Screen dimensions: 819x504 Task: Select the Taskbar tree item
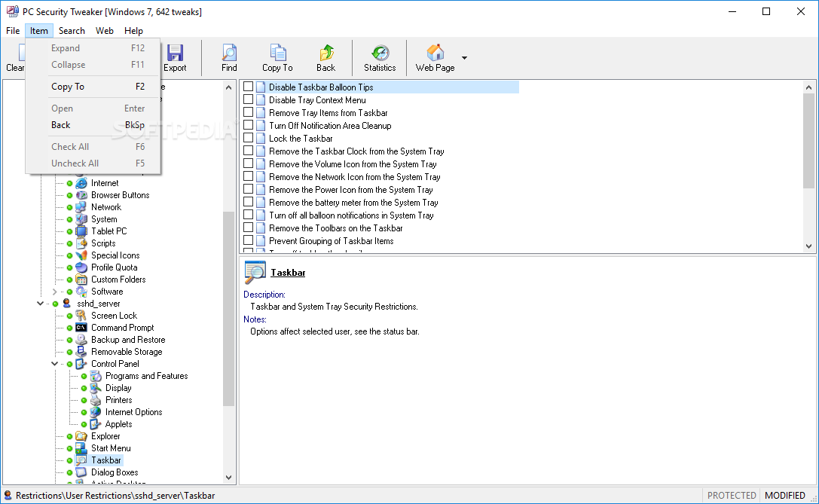coord(106,460)
